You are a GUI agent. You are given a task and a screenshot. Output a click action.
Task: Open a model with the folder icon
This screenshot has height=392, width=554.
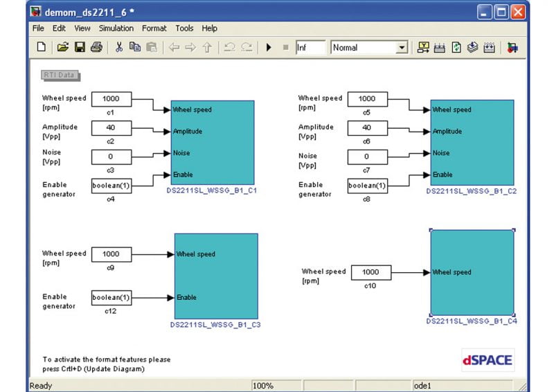pos(62,48)
